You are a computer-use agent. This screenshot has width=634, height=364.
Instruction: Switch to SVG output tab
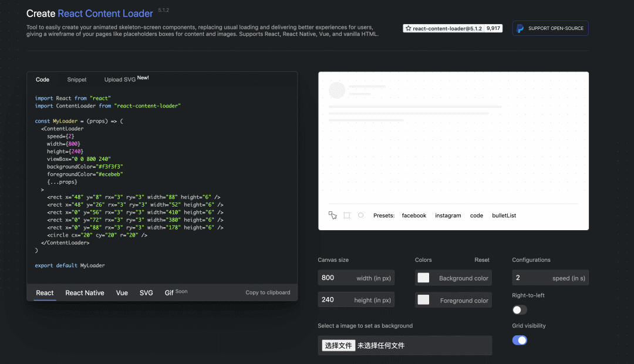click(x=146, y=293)
